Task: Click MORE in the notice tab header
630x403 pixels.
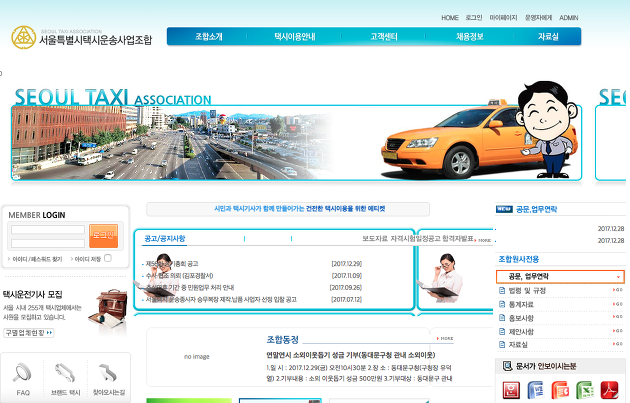Action: tap(483, 240)
